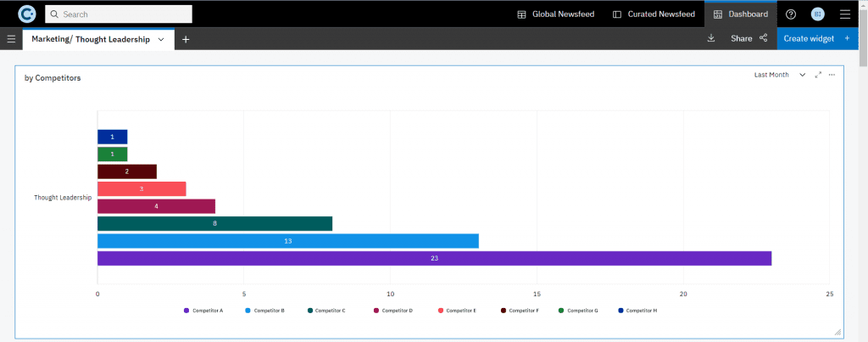Open the user profile avatar
The height and width of the screenshot is (342, 868).
[817, 14]
